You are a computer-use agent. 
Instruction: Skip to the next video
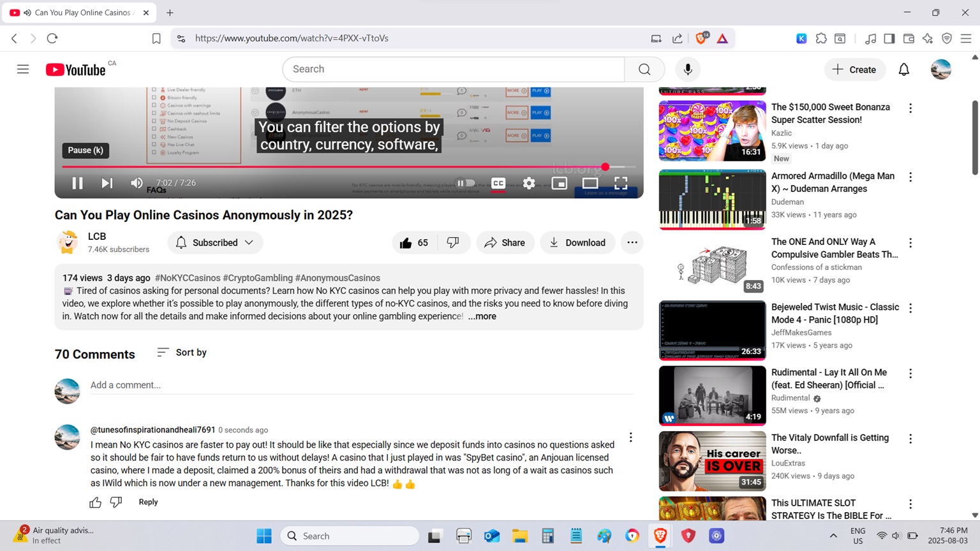107,183
